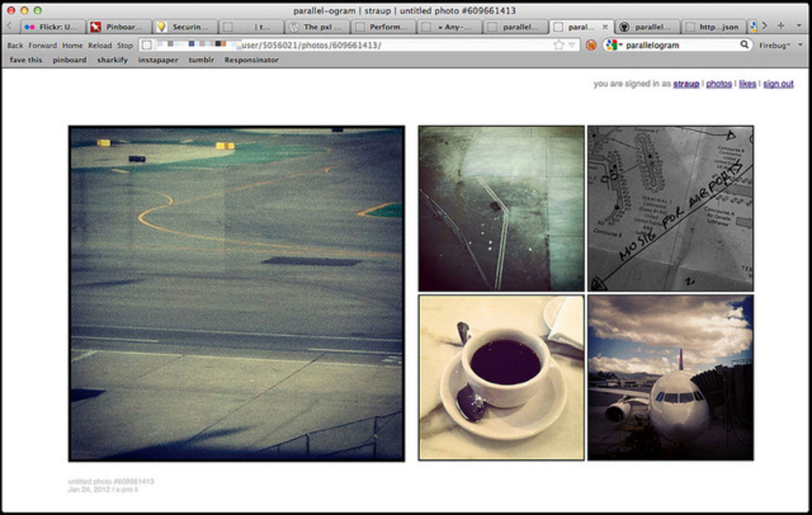
Task: Click the magnifier icon to run the search
Action: pos(744,45)
